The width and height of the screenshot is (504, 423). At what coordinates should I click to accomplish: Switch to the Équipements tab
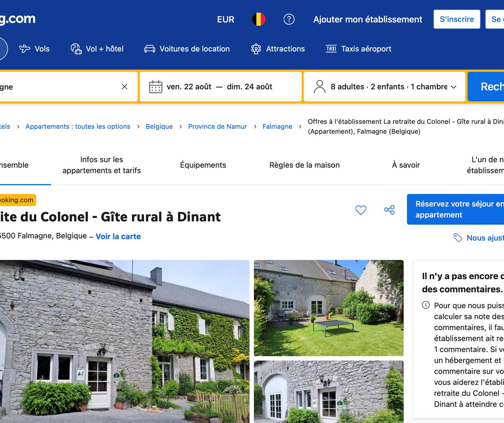[203, 165]
